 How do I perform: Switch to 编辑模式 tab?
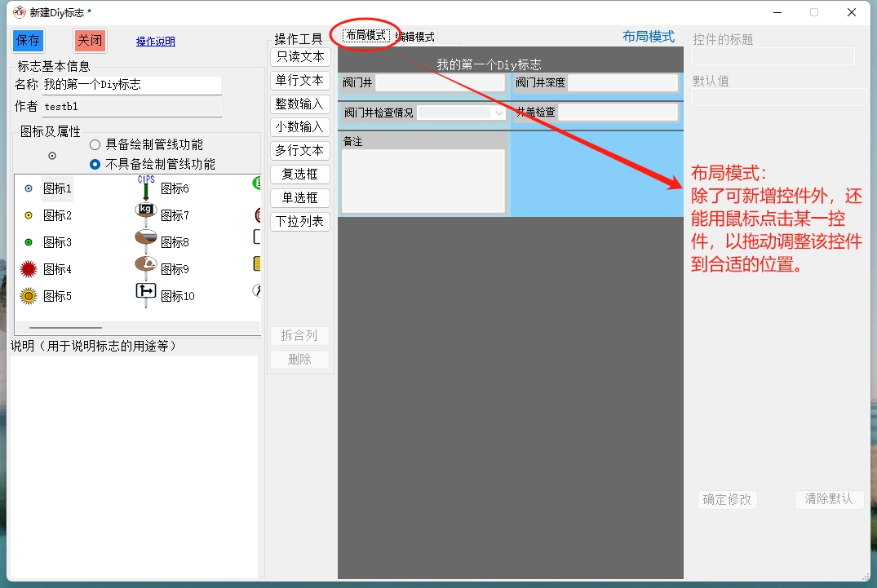[x=415, y=37]
